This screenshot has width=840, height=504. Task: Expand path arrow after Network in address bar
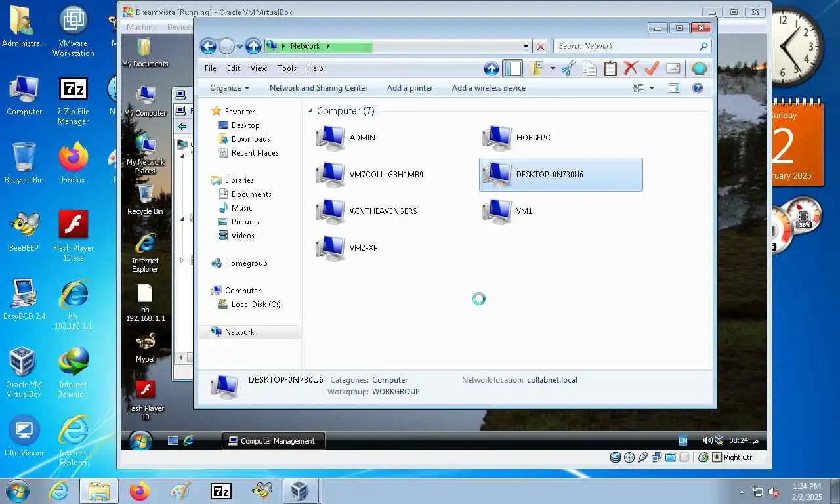point(327,47)
